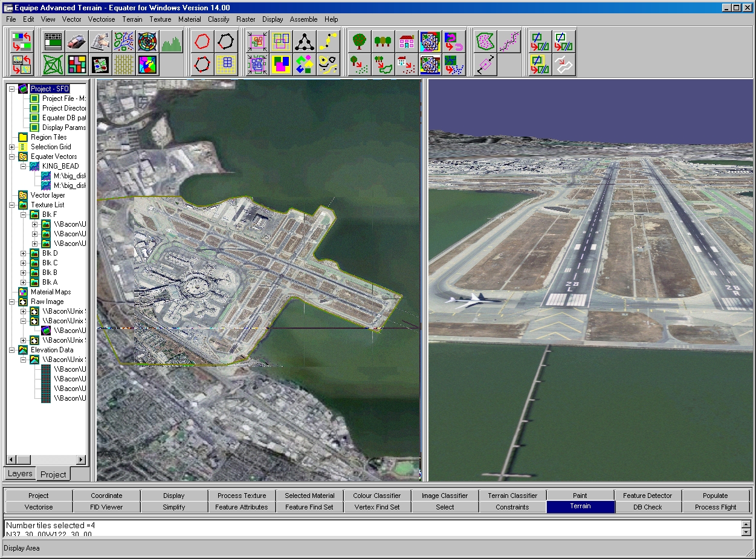
Task: Select the brick wall pattern icon
Action: coord(124,64)
